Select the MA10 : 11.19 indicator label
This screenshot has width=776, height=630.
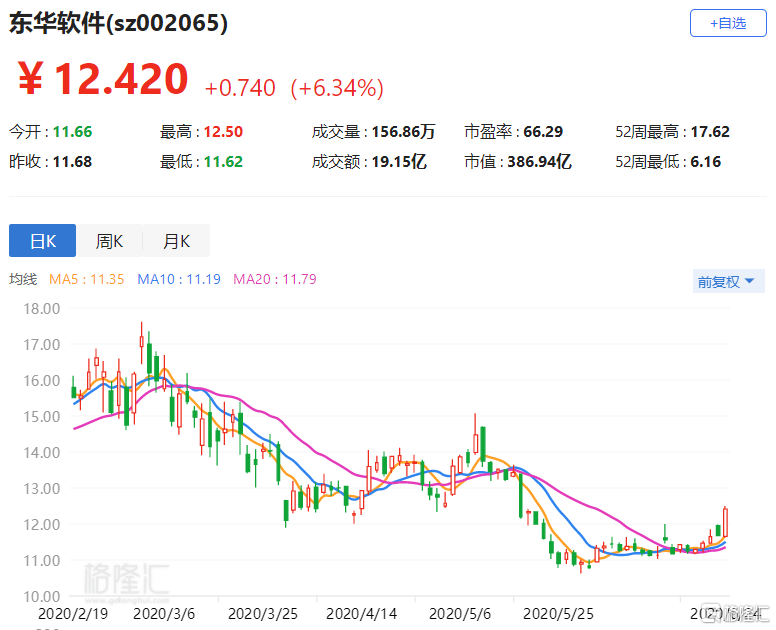[179, 279]
